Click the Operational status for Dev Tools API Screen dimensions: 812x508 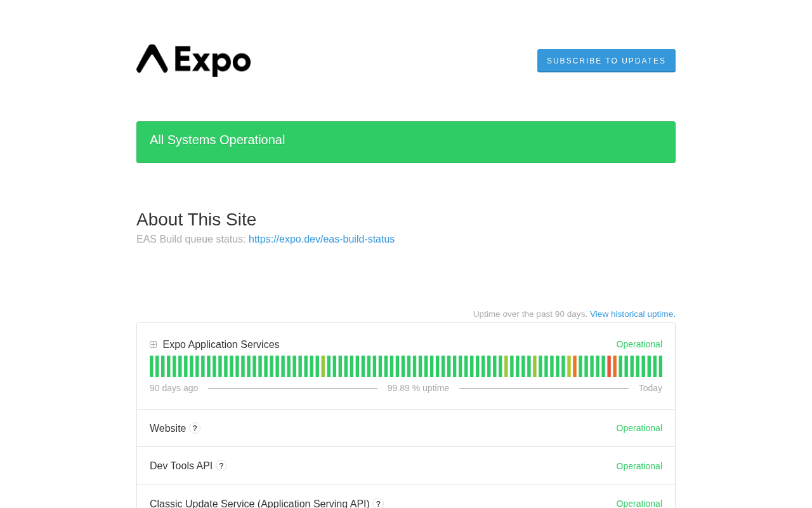tap(639, 466)
